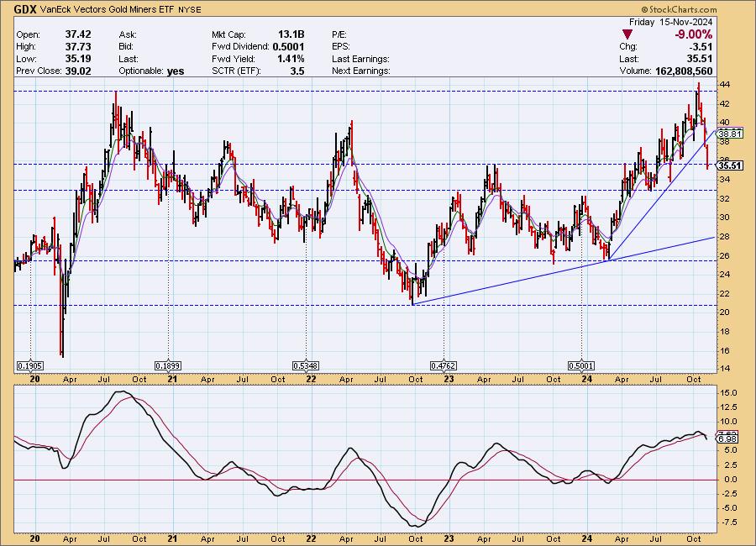Click the VanEck Vectors Gold Miners ETF title

tap(107, 9)
